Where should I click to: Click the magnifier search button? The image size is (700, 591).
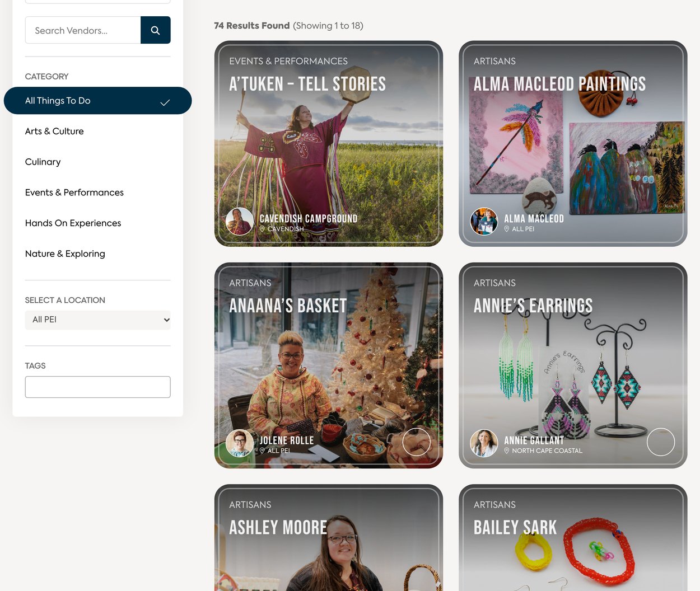click(x=156, y=30)
